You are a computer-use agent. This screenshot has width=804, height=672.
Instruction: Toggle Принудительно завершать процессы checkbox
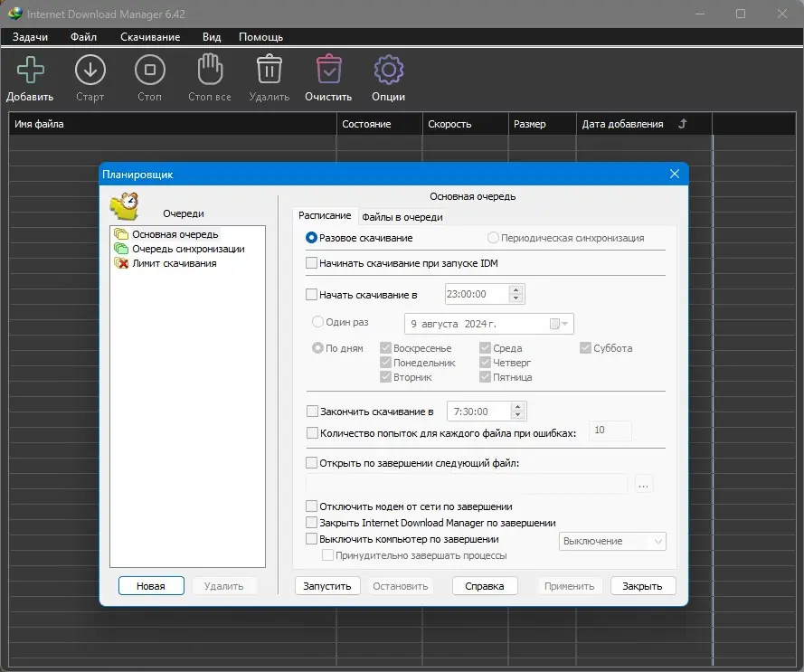[327, 555]
